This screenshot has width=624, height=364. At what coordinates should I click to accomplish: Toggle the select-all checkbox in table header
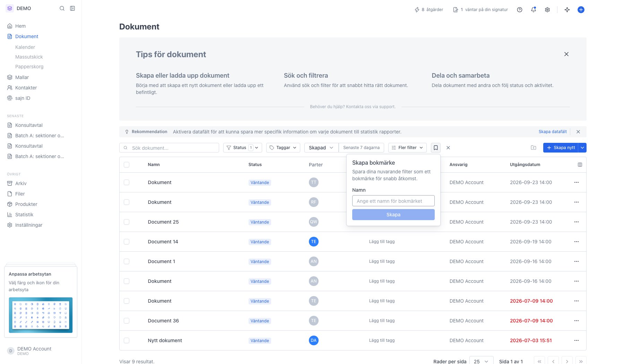coord(127,165)
